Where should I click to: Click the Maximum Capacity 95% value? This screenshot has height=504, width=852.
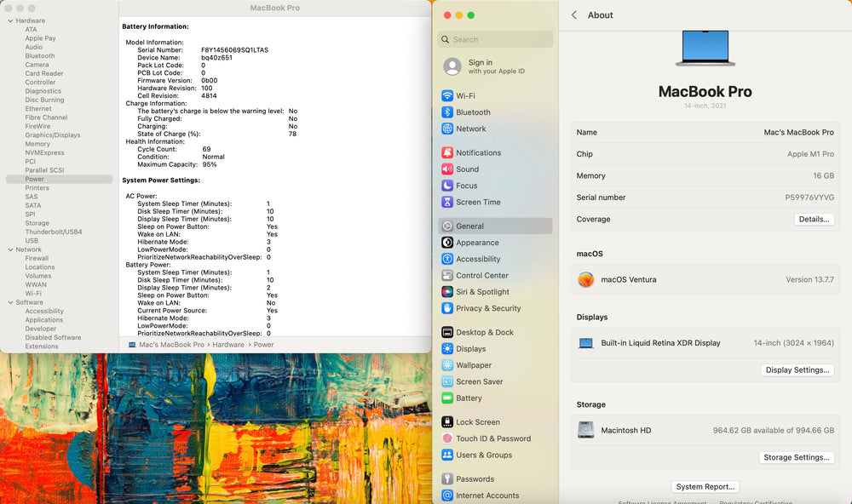click(210, 164)
